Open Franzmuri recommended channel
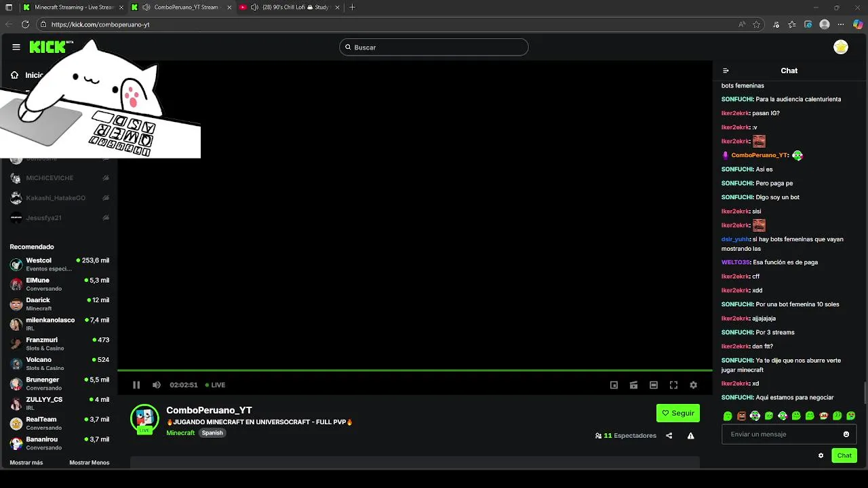868x488 pixels. pos(59,344)
